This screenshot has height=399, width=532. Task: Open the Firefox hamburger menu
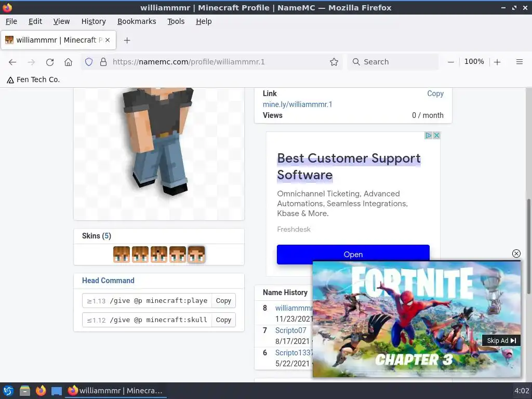[519, 62]
